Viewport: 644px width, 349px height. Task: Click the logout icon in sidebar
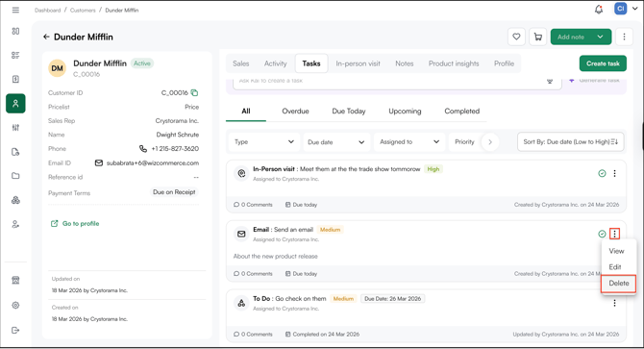pos(15,330)
